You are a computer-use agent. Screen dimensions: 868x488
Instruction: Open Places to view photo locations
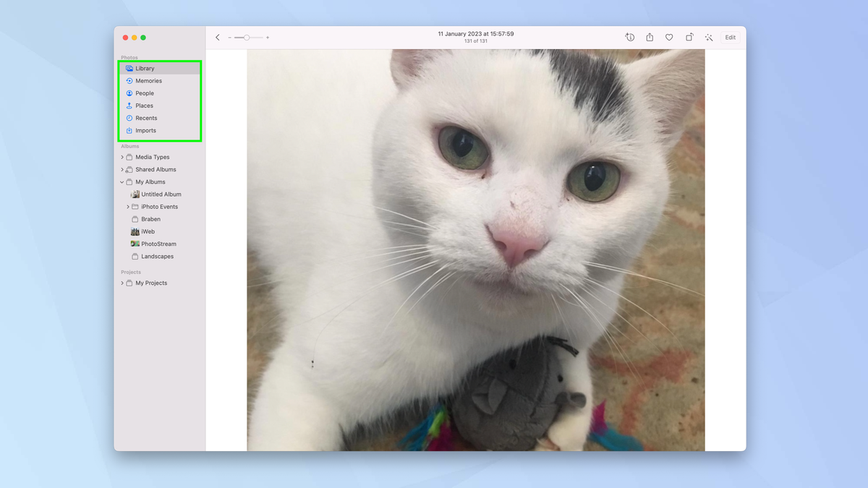pos(143,106)
